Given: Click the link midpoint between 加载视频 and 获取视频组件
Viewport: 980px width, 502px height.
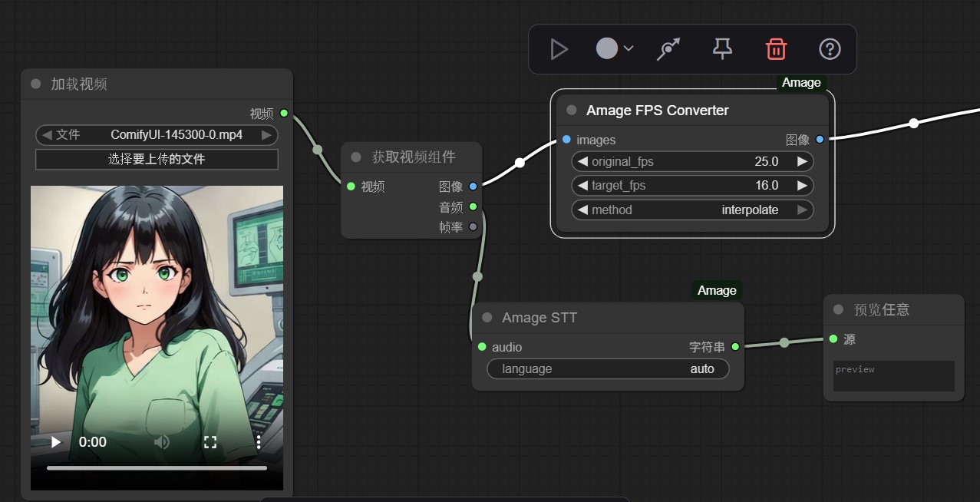Looking at the screenshot, I should tap(318, 150).
